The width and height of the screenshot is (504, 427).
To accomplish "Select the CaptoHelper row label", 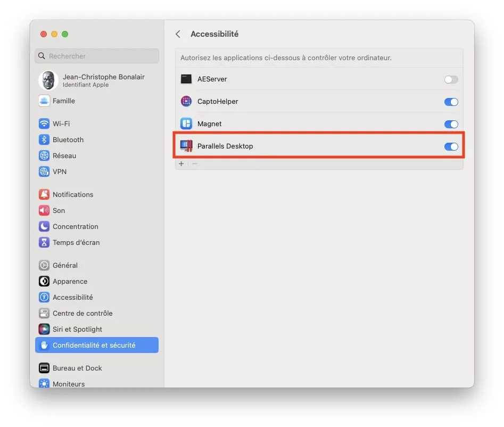I will 218,102.
